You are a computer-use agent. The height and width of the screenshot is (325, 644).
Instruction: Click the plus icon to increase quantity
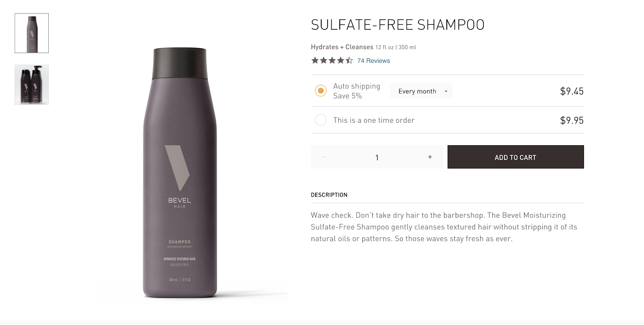[x=430, y=157]
